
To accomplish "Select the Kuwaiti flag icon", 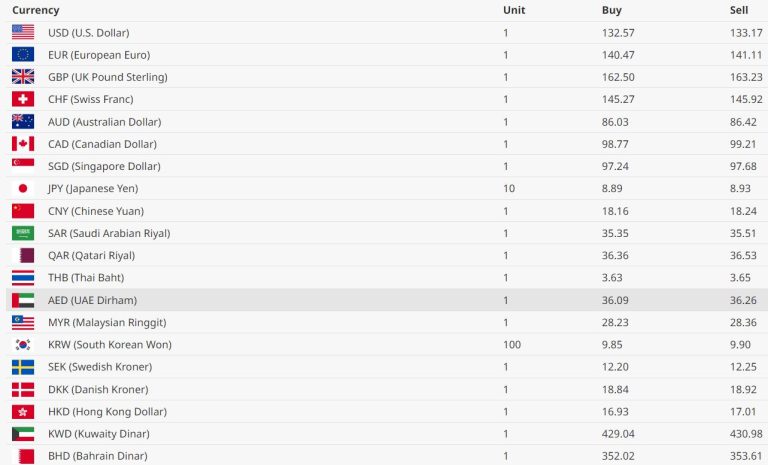I will pos(23,434).
